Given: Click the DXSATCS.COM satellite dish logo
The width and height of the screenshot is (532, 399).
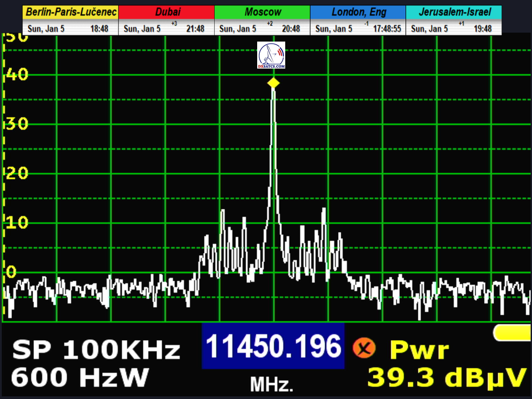Looking at the screenshot, I should (271, 56).
